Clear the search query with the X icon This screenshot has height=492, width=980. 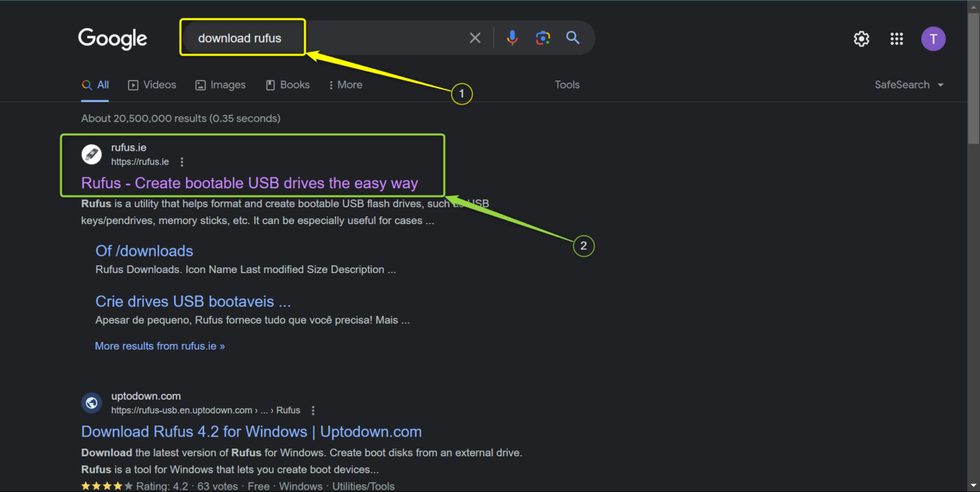[x=475, y=38]
